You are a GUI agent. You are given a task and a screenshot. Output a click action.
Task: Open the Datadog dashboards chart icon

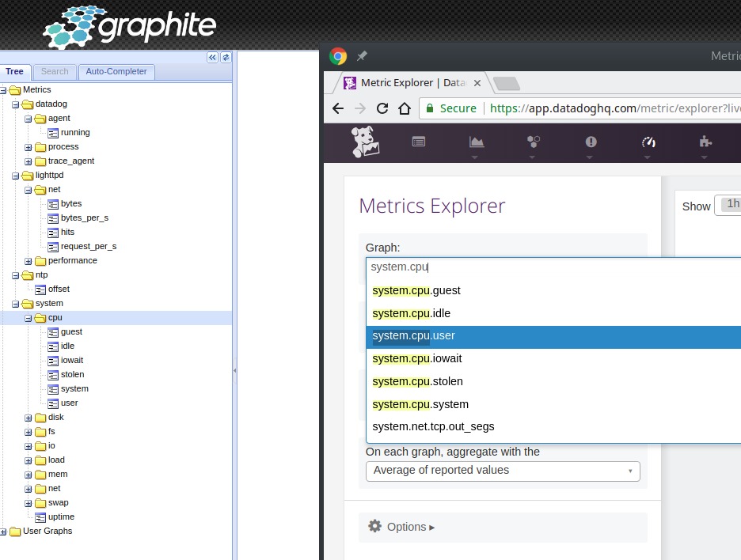coord(477,142)
